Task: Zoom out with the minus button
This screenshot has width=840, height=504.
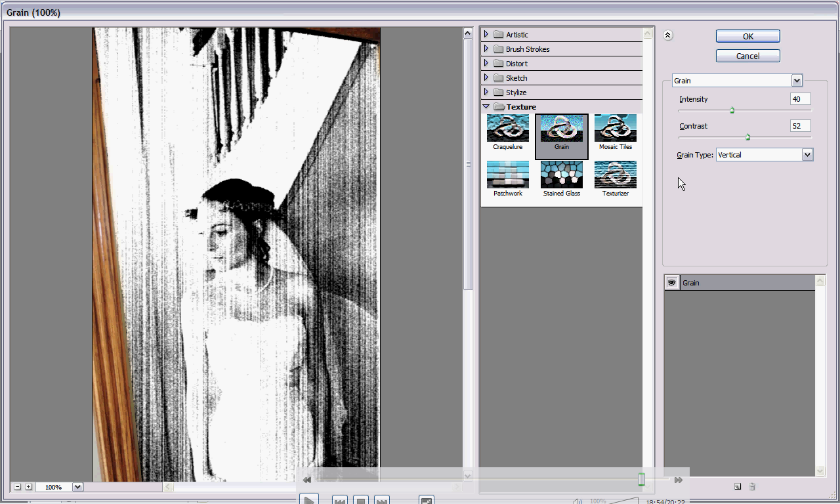Action: click(x=18, y=487)
